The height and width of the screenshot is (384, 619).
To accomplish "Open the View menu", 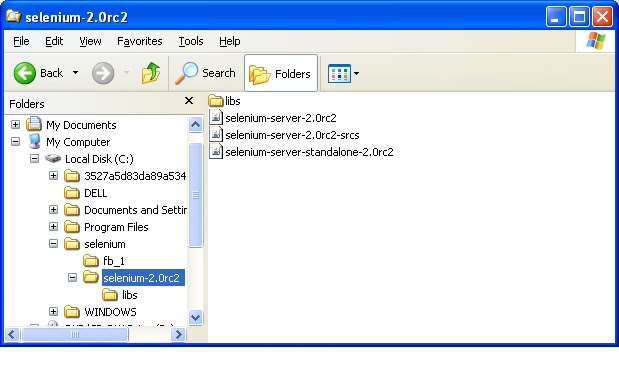I will click(90, 41).
